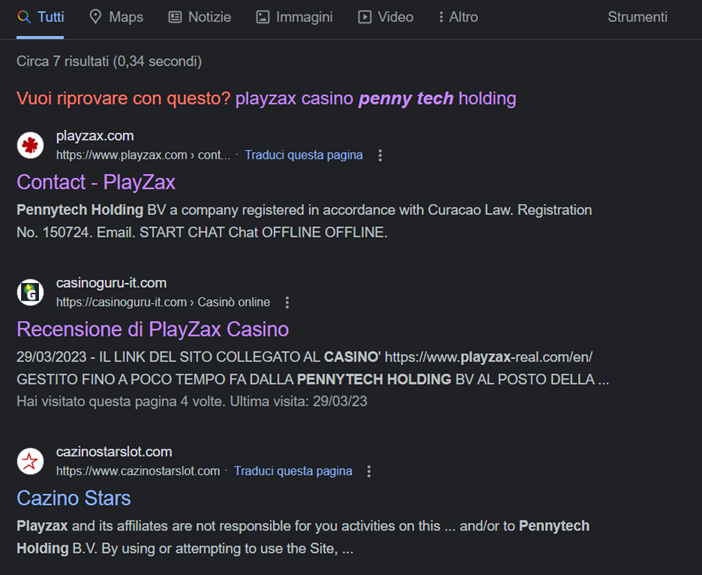
Task: Open the Strumenti tools panel
Action: point(637,17)
